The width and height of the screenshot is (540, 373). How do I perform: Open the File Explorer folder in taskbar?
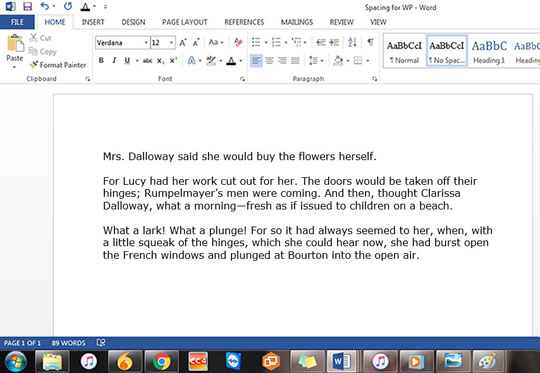(x=52, y=362)
